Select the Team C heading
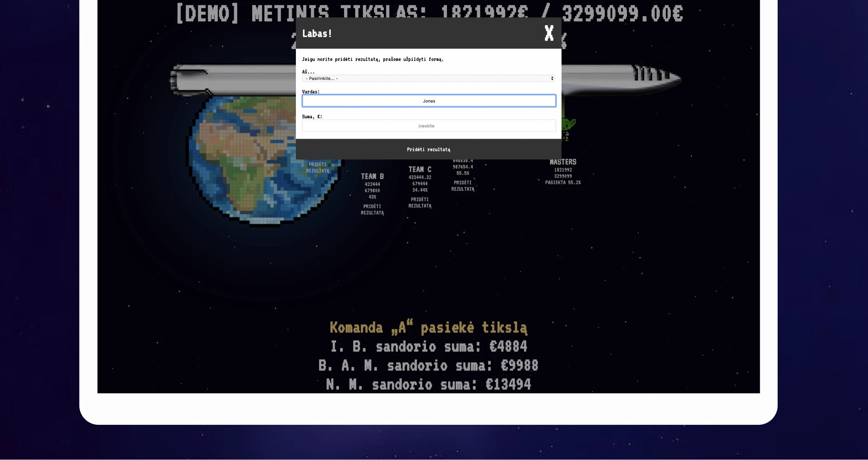 click(420, 170)
